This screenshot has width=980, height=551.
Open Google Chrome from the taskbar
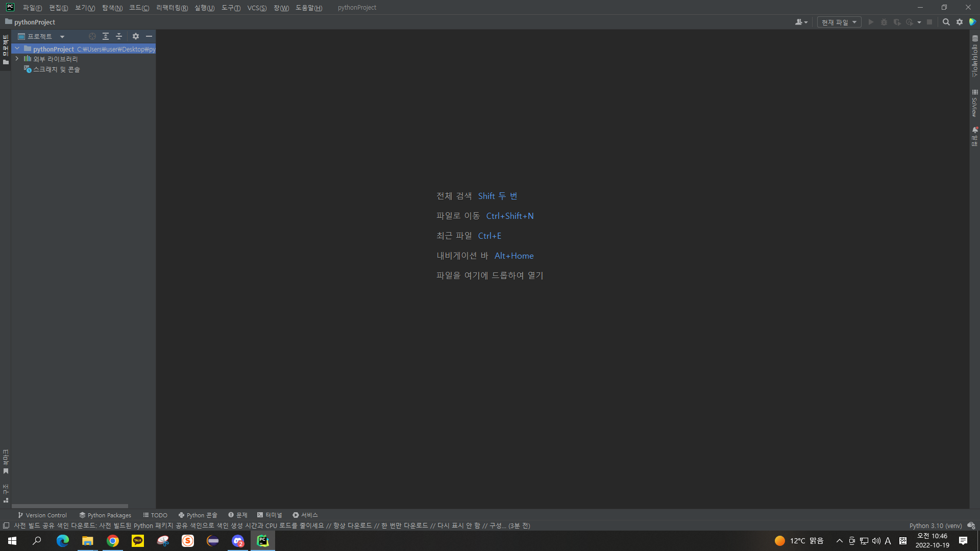coord(113,541)
